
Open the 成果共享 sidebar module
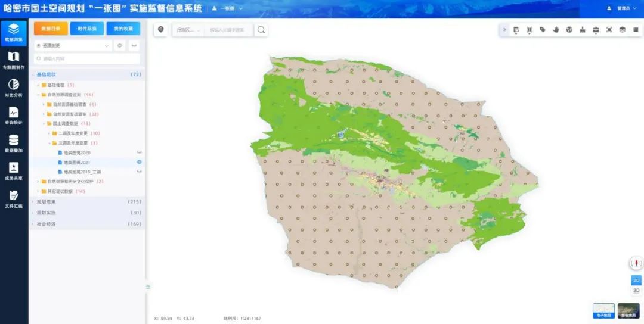point(14,172)
